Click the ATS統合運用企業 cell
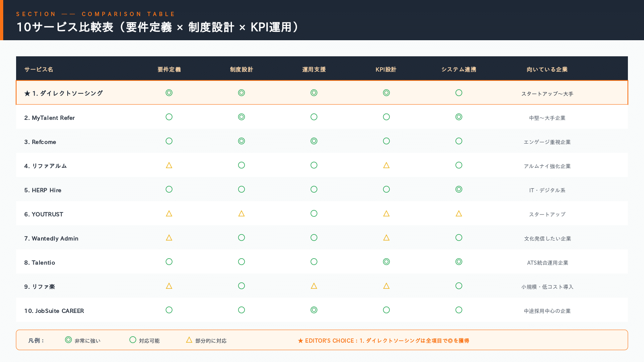 pos(547,263)
